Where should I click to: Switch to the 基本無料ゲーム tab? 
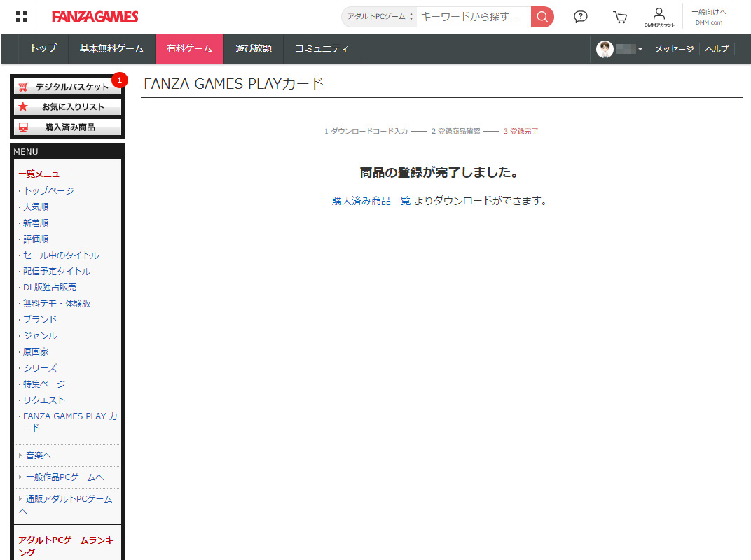(111, 49)
